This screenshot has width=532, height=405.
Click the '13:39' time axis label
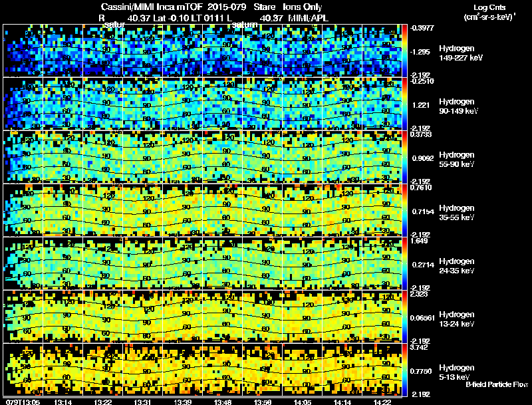click(x=182, y=402)
